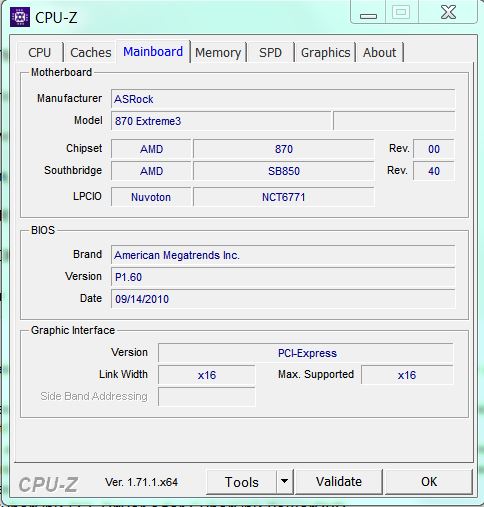
Task: Select the Mainboard tab
Action: tap(153, 52)
